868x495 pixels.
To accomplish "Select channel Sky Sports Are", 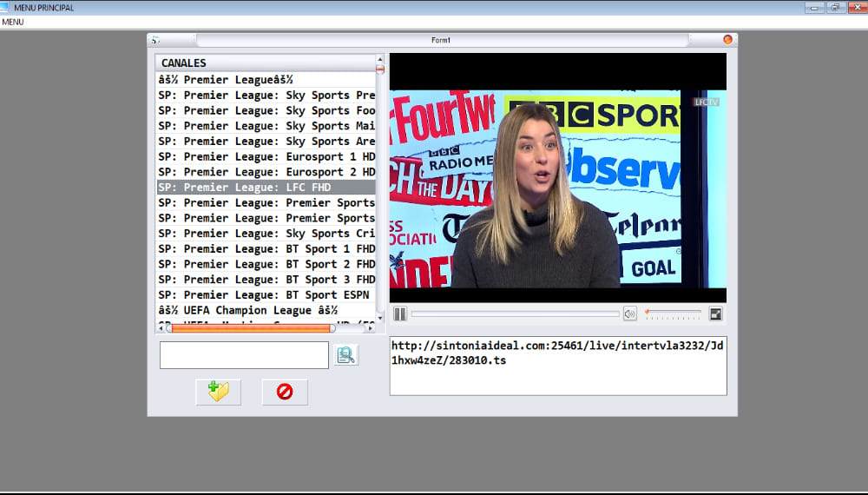I will tap(266, 142).
